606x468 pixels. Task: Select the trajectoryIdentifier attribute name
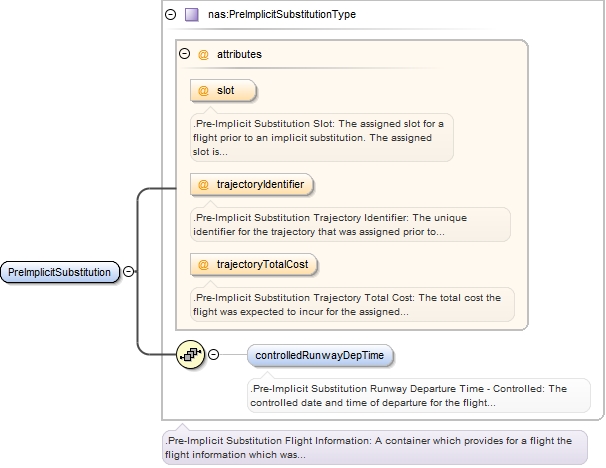(x=260, y=184)
